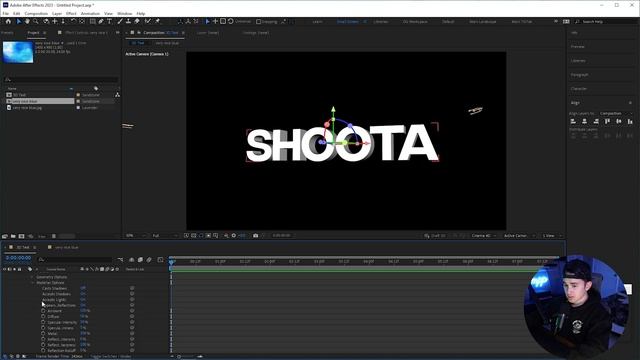Select the Zoom magnifier tool
This screenshot has width=640, height=360.
point(36,21)
